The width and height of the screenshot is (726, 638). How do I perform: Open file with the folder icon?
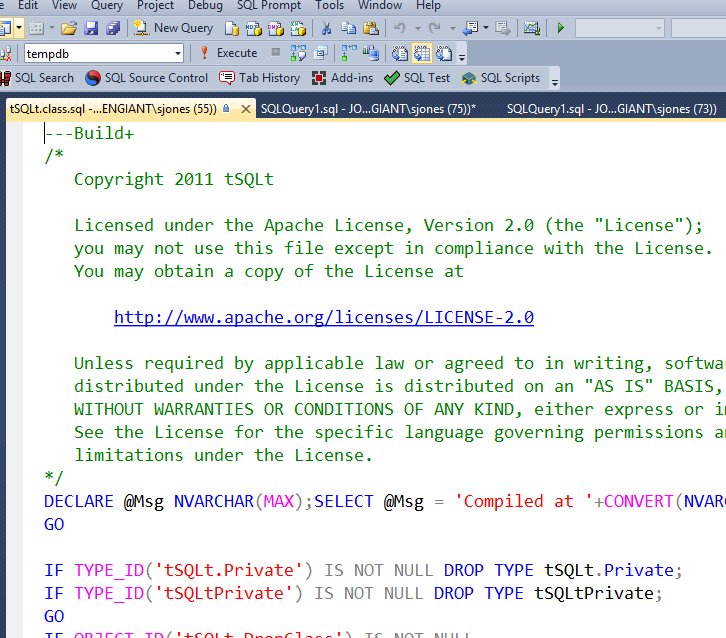69,28
